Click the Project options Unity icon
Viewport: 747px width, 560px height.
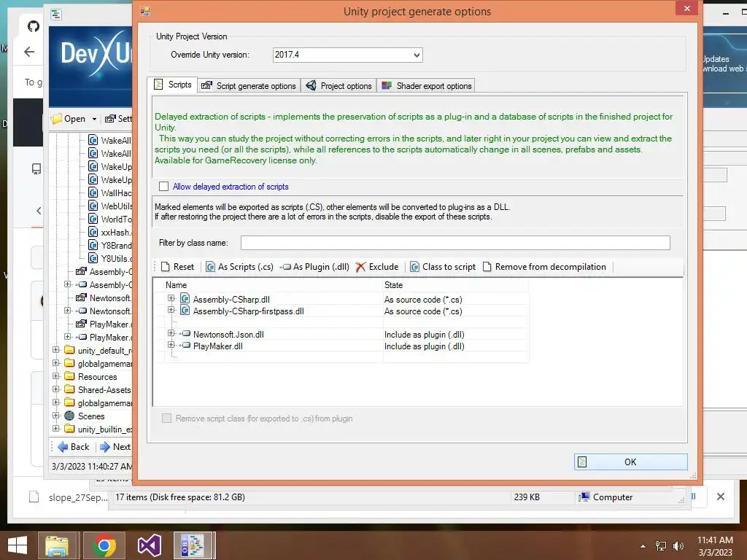coord(311,85)
